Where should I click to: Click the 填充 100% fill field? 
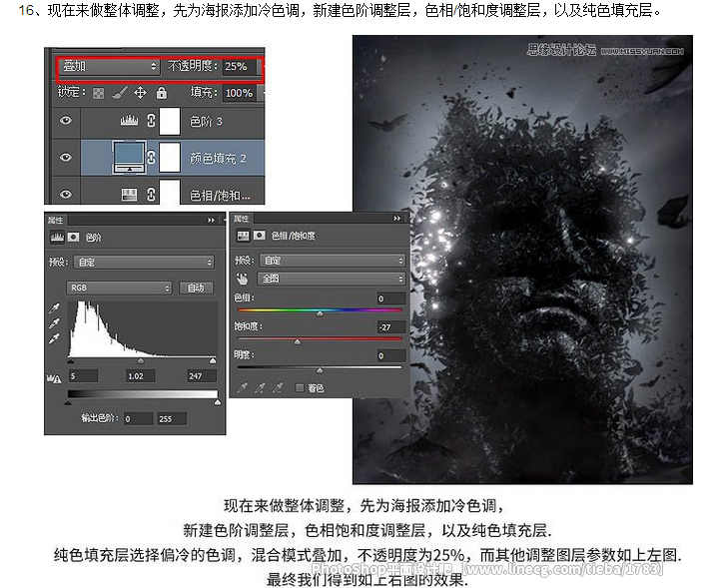tap(240, 93)
